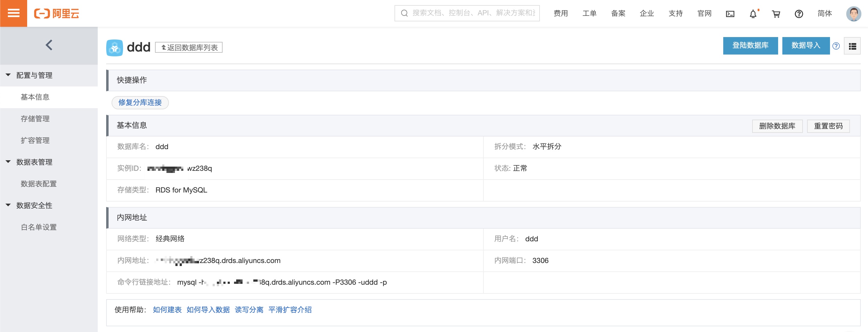Collapse the 配置与管理 section

(8, 75)
